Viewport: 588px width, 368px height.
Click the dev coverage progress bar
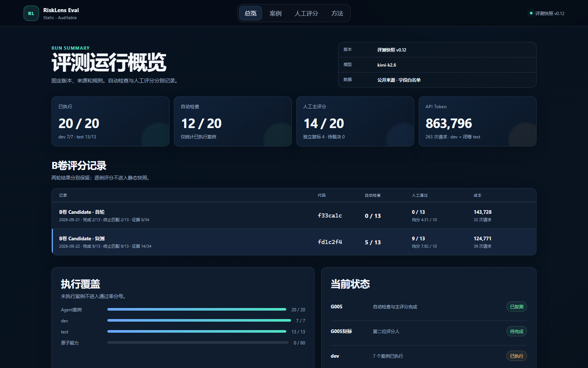[199, 321]
